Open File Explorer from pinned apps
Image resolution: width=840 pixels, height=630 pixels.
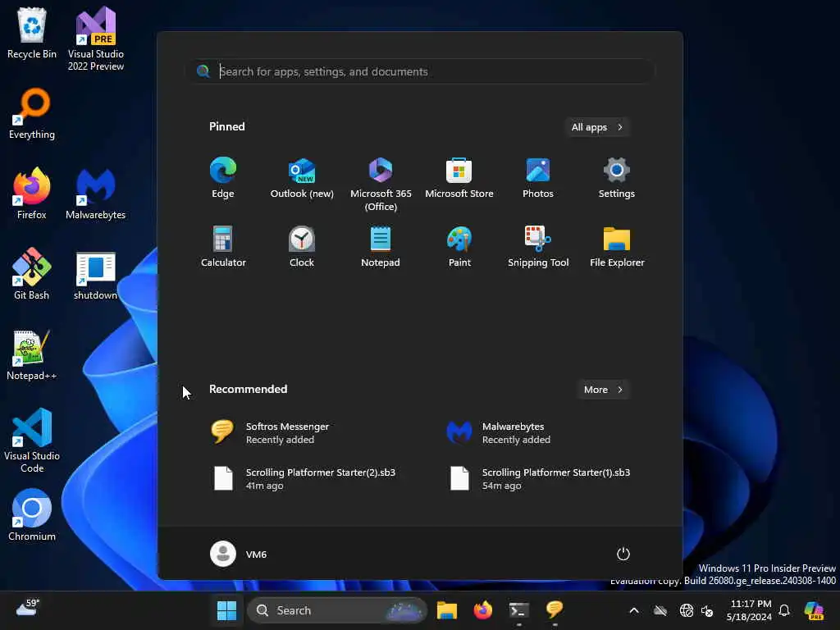pyautogui.click(x=617, y=246)
